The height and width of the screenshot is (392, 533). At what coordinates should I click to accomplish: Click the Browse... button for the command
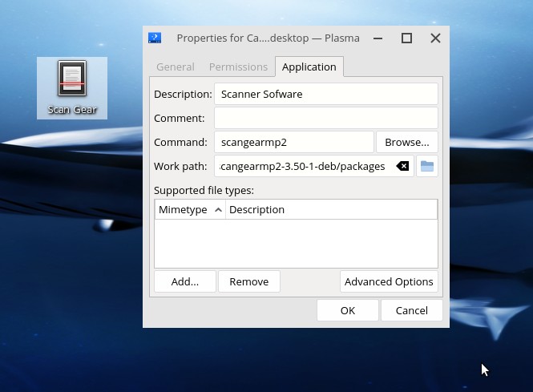[x=406, y=142]
